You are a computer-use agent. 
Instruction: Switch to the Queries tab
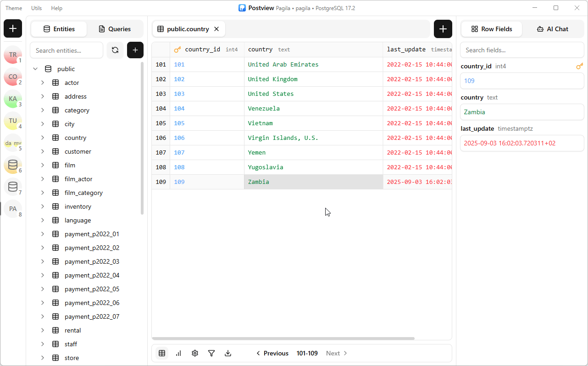tap(115, 29)
